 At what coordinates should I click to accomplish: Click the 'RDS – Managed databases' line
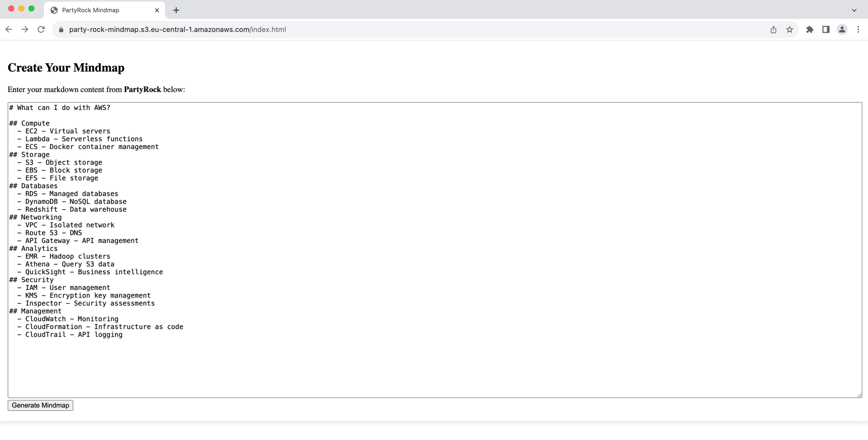click(x=68, y=193)
